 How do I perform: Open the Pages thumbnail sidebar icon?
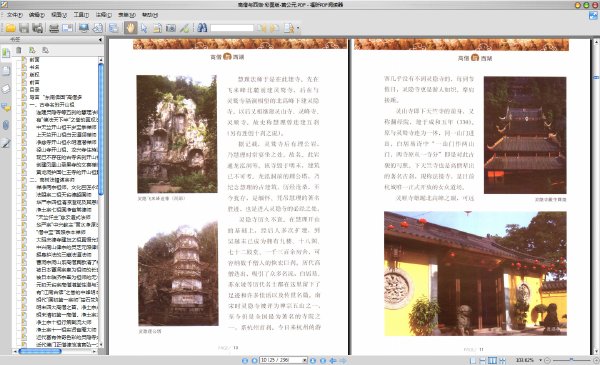click(x=6, y=71)
